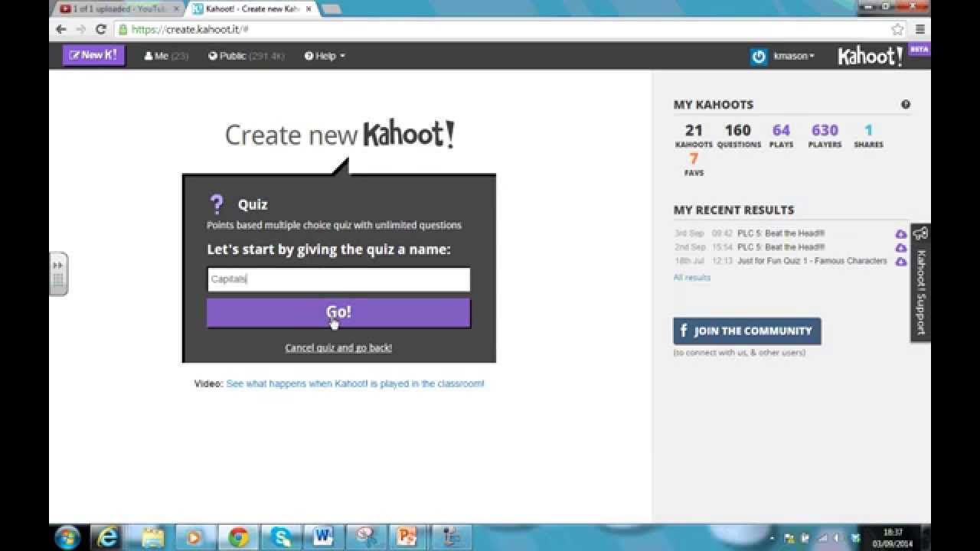
Task: Close the YouTube browser tab
Action: pos(176,9)
